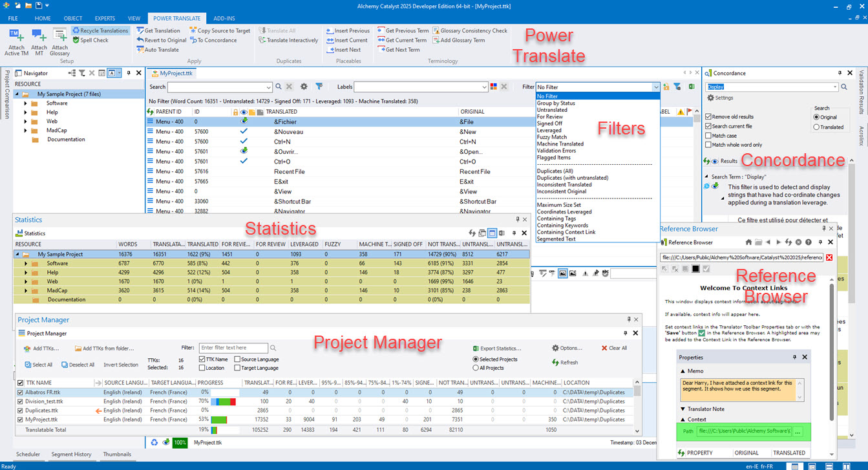
Task: Click the black color swatch in Reference Browser
Action: (x=695, y=268)
